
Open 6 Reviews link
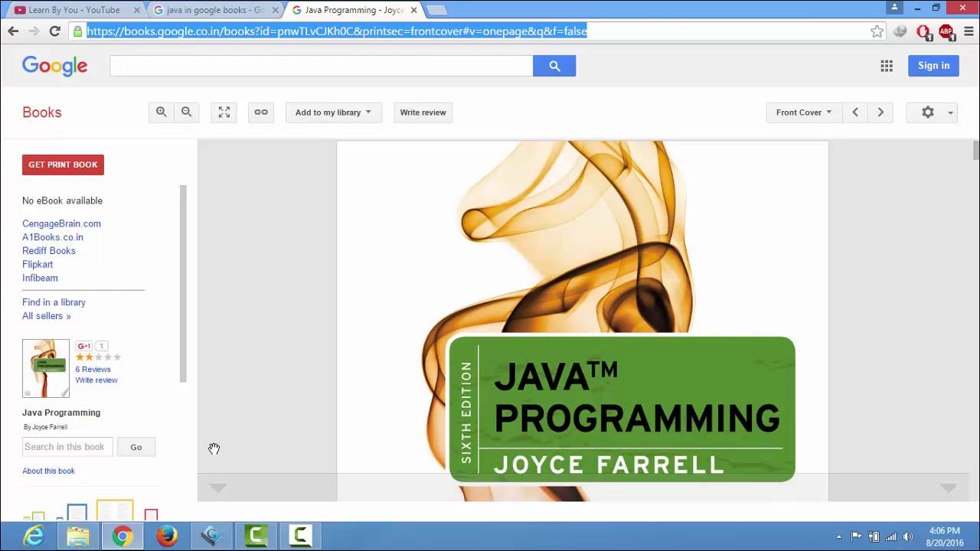pyautogui.click(x=93, y=369)
